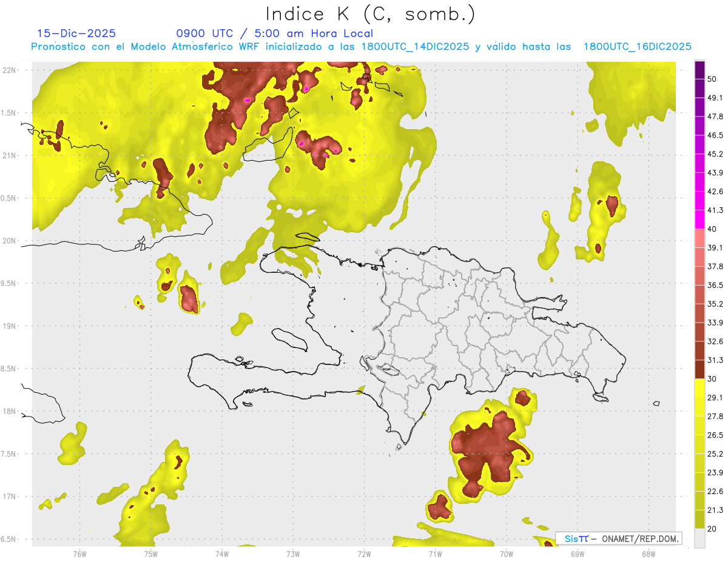Click the "33.9" value on the color scale

click(x=715, y=323)
